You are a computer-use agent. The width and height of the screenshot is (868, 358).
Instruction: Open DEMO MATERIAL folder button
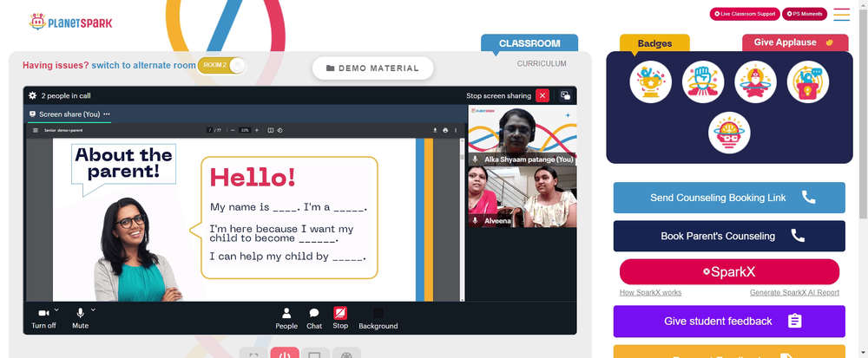tap(372, 68)
